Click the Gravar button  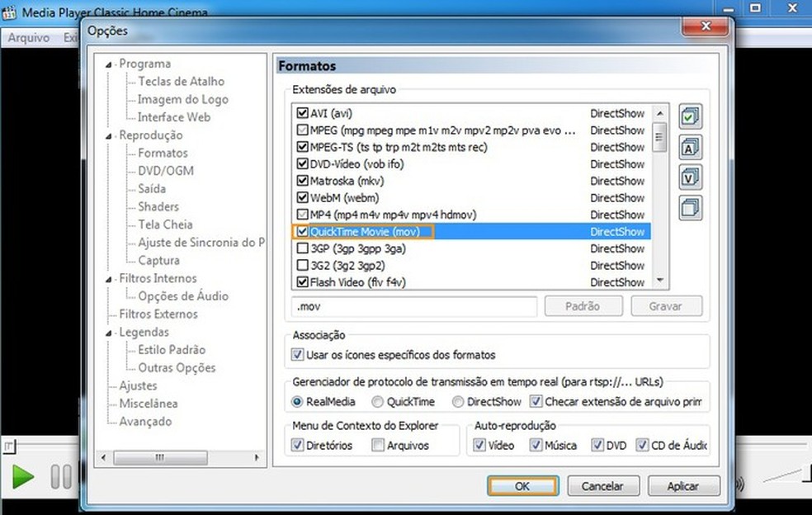tap(666, 306)
